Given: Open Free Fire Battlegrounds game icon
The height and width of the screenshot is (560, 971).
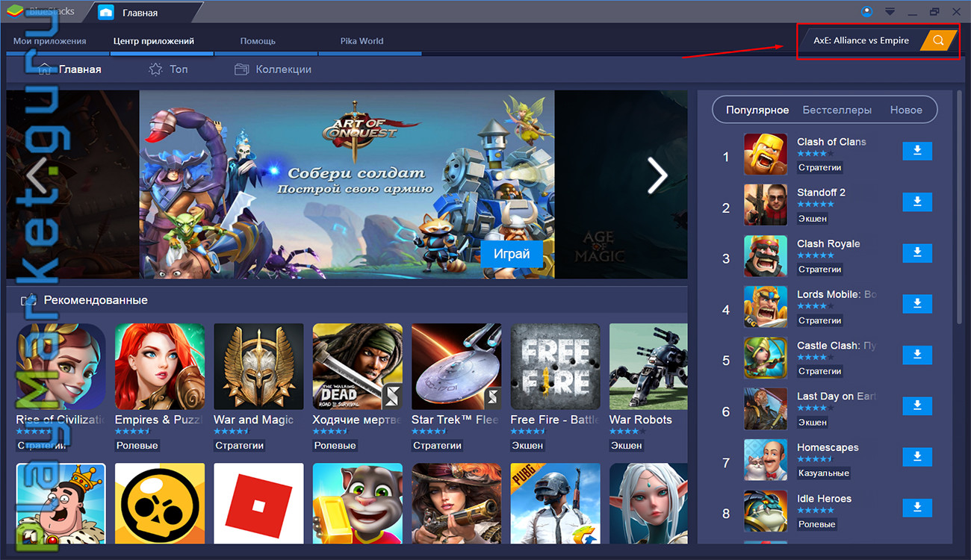Looking at the screenshot, I should click(556, 367).
